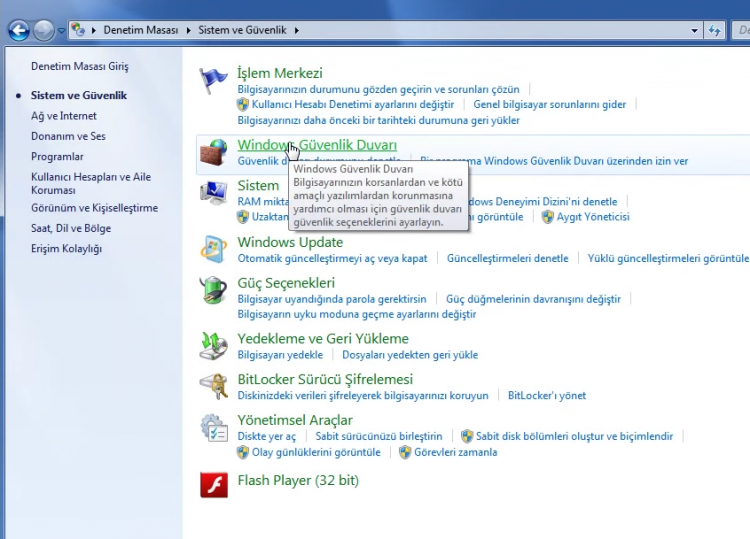Click the search box at the right

click(740, 30)
